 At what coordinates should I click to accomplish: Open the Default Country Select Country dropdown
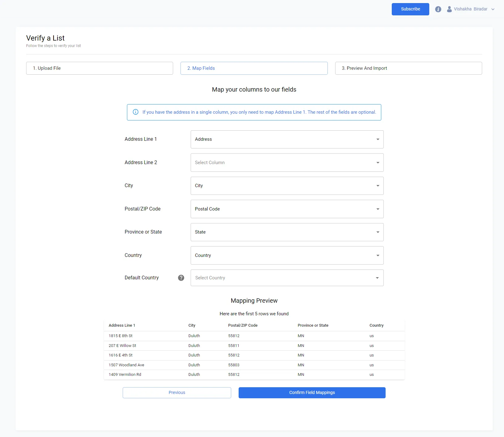pos(287,278)
